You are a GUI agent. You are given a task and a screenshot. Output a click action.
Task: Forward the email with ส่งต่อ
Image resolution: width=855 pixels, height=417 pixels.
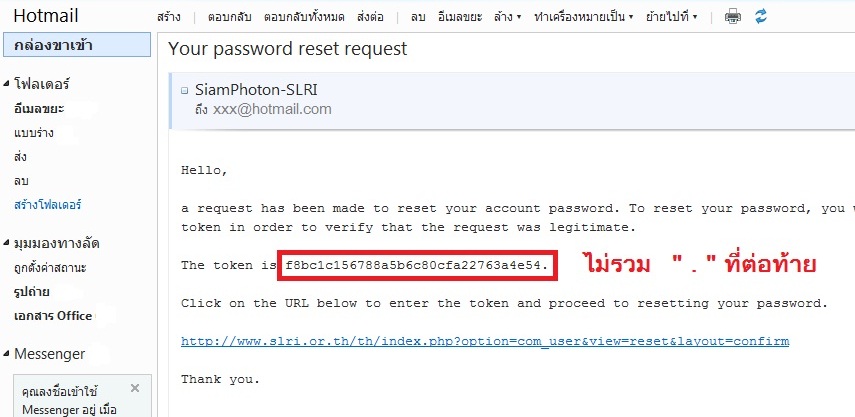coord(370,17)
